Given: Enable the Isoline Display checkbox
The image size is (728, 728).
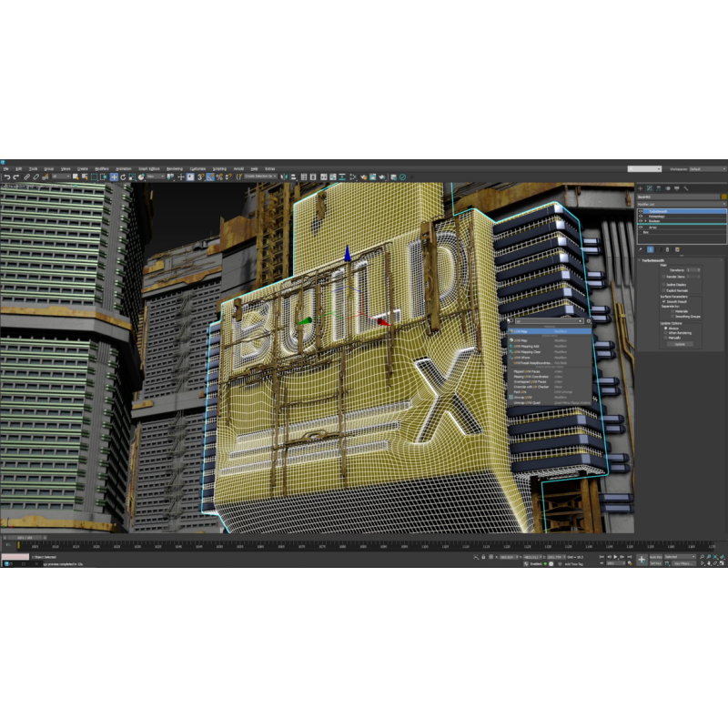Looking at the screenshot, I should (x=663, y=283).
